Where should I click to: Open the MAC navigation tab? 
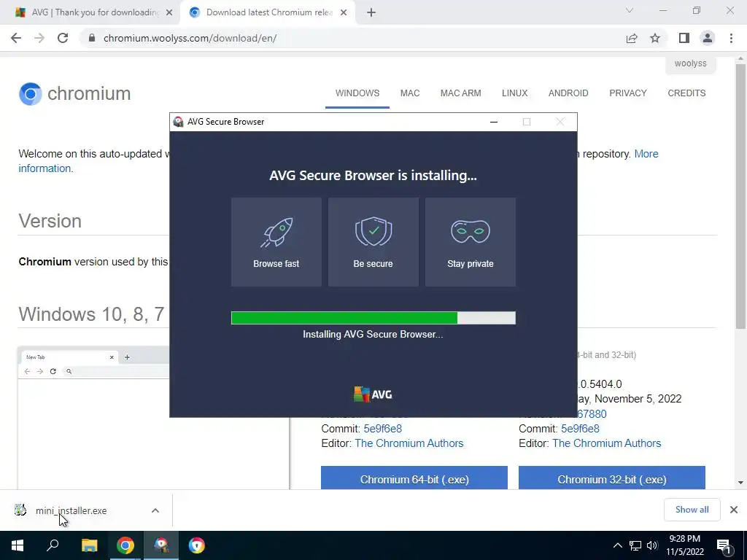(x=410, y=93)
